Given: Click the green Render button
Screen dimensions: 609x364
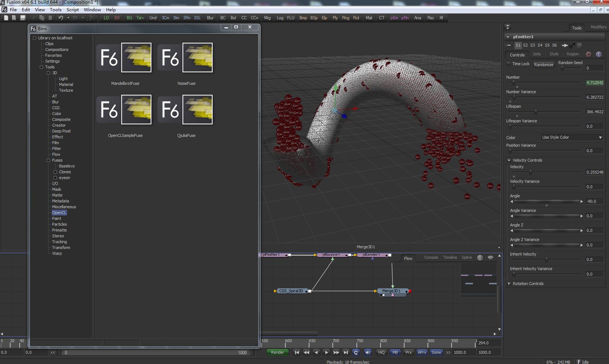Looking at the screenshot, I should tap(277, 352).
